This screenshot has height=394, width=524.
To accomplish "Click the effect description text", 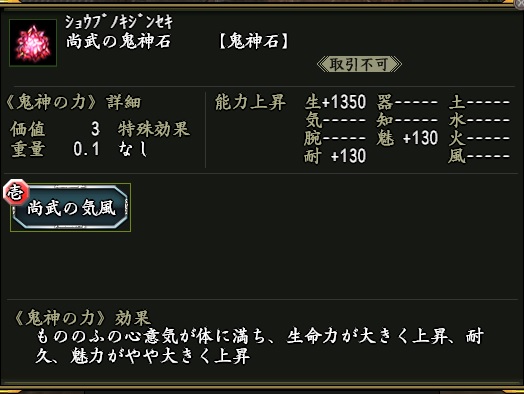I will (259, 346).
